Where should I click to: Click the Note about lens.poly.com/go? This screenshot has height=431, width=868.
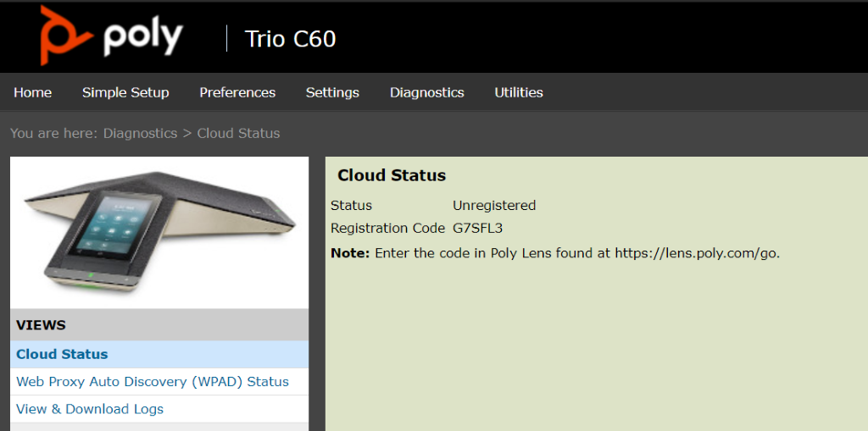pyautogui.click(x=555, y=253)
